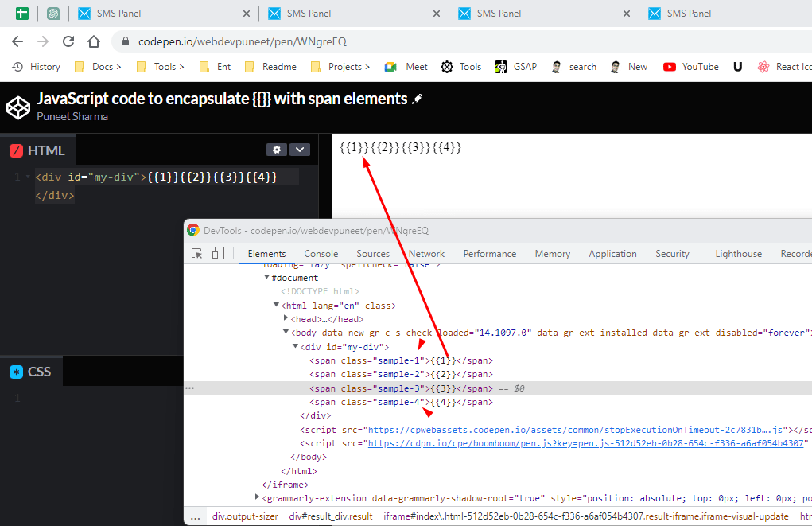This screenshot has width=812, height=526.
Task: Toggle the DevTools device toolbar
Action: pos(219,252)
